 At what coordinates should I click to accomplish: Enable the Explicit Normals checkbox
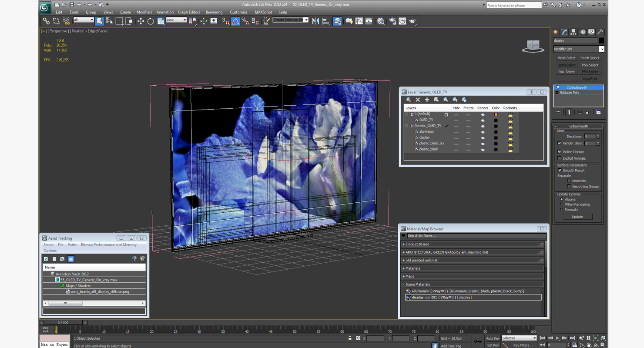click(x=559, y=158)
